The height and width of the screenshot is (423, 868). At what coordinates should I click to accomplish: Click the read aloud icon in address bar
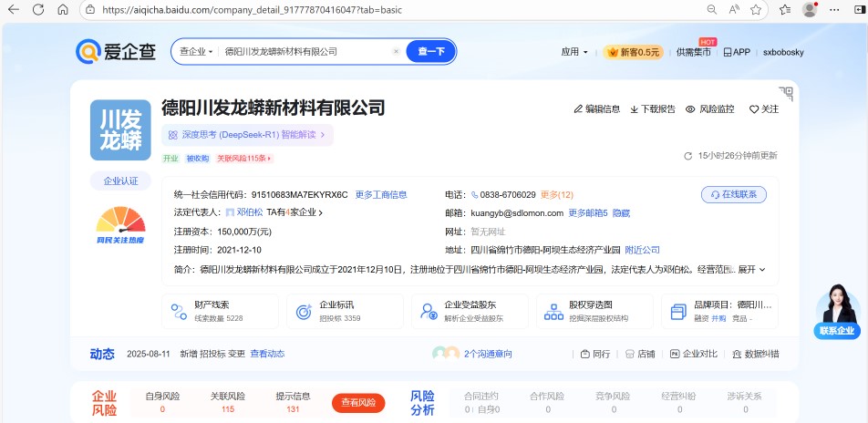pyautogui.click(x=734, y=9)
